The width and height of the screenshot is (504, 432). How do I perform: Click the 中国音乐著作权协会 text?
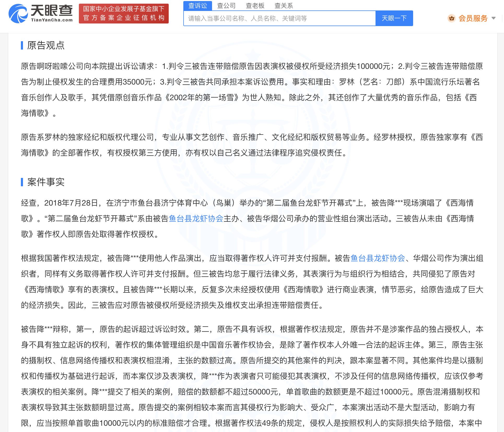[x=237, y=345]
